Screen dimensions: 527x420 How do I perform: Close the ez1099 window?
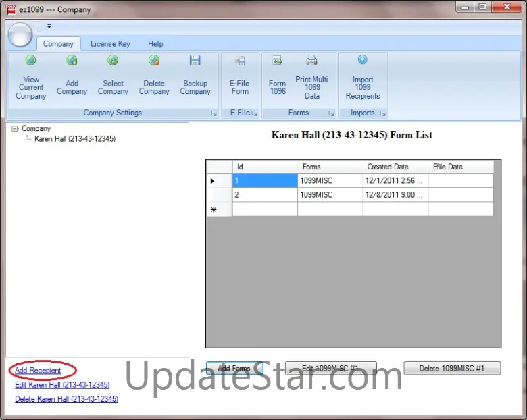tap(507, 7)
